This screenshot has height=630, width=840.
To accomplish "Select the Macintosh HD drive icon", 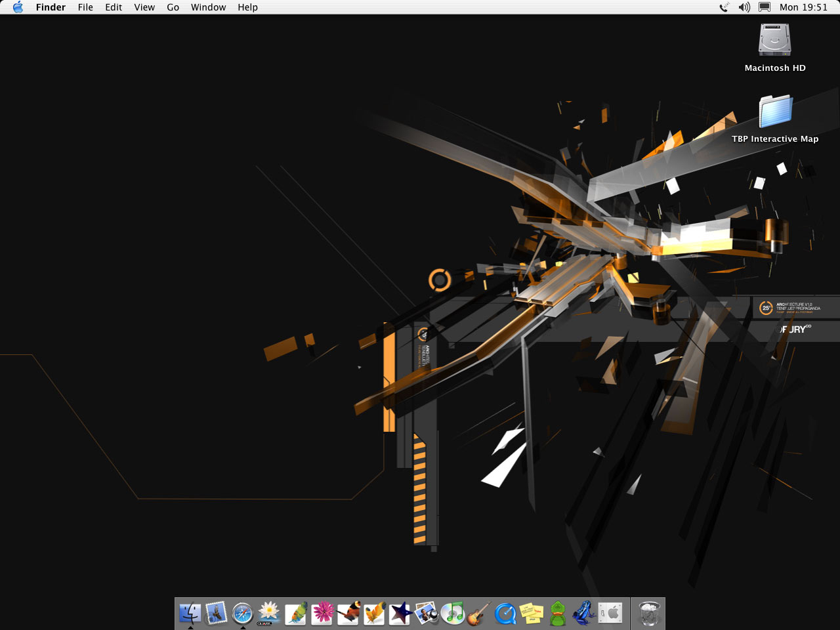I will [775, 39].
